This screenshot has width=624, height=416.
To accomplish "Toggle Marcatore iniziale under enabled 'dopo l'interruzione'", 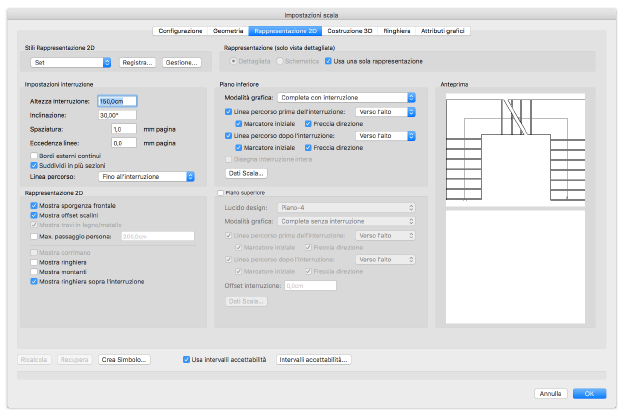I will (x=239, y=148).
